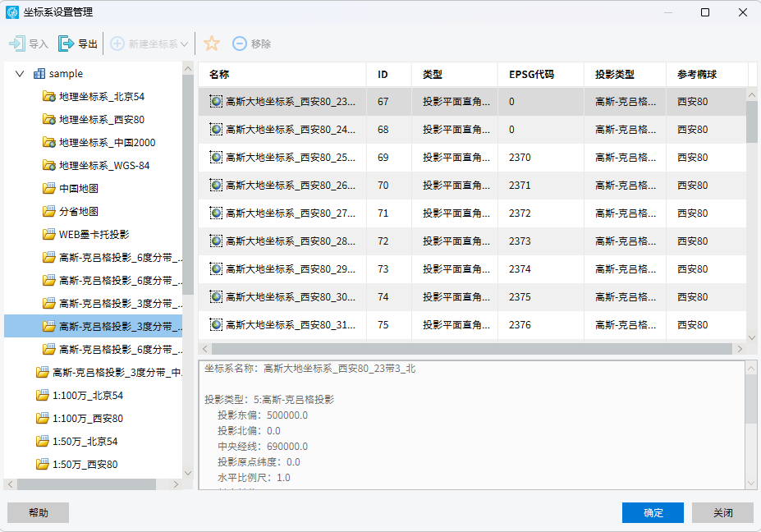Open the 新建坐标系 dropdown arrow
The height and width of the screenshot is (532, 761).
pos(185,44)
